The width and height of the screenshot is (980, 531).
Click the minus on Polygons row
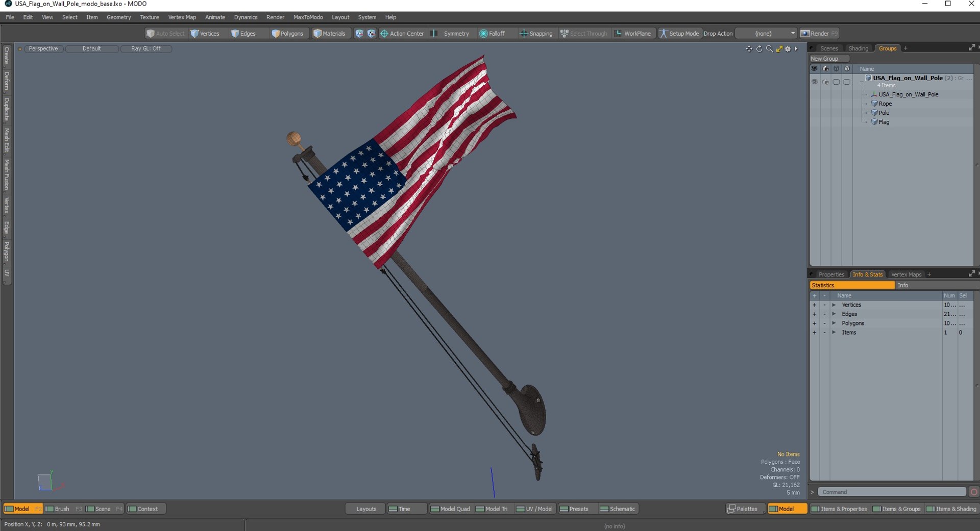(824, 323)
